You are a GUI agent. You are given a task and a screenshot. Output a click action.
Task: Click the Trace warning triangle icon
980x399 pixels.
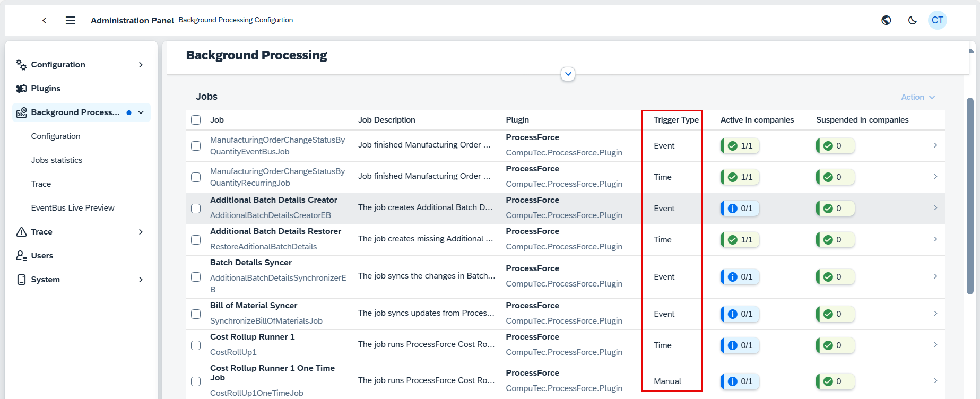pos(21,232)
